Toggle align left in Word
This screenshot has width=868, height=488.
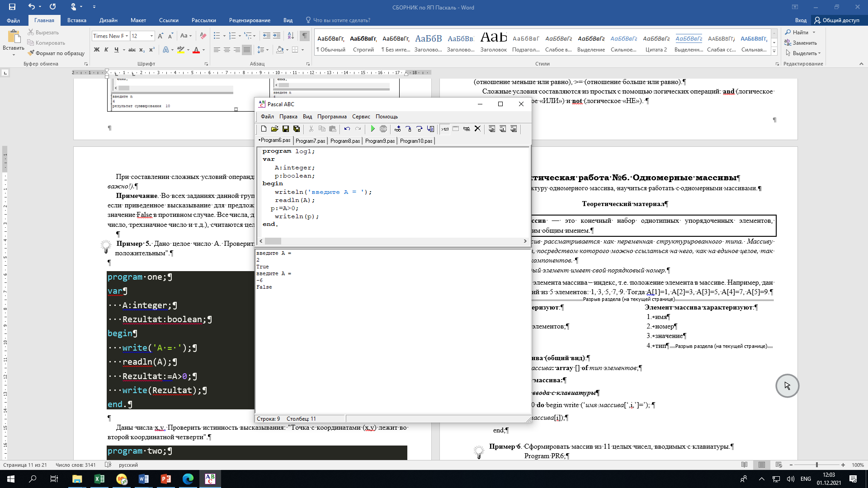tap(217, 50)
